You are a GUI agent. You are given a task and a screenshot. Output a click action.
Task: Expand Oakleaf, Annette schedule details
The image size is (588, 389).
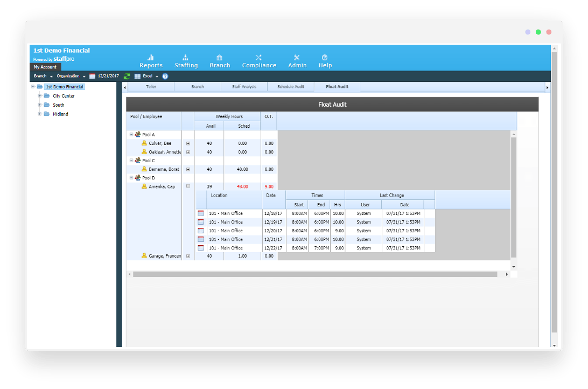coord(188,152)
